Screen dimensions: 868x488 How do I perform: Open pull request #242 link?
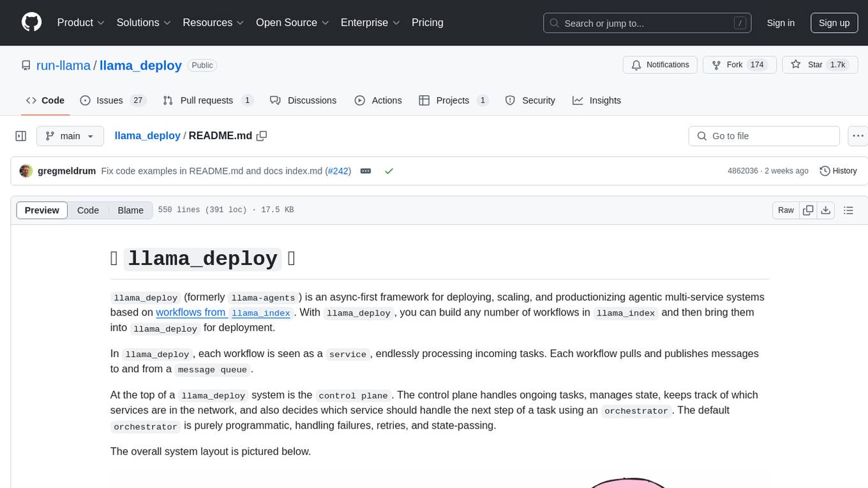click(338, 171)
